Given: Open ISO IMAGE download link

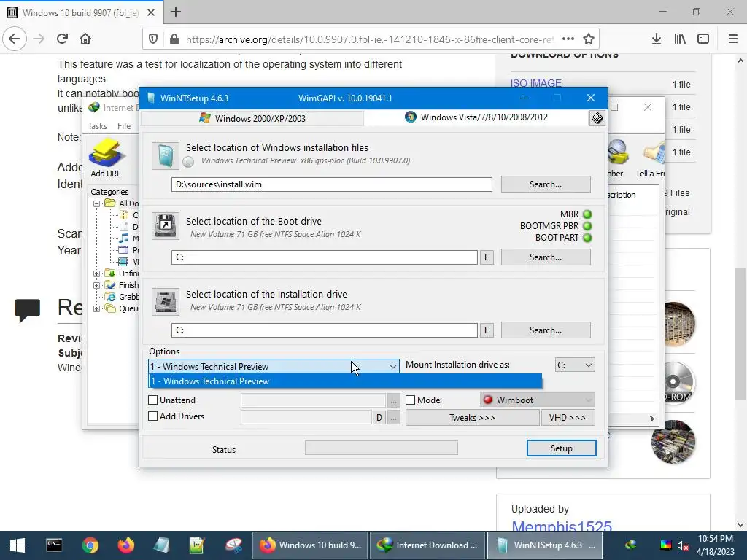Looking at the screenshot, I should point(536,83).
